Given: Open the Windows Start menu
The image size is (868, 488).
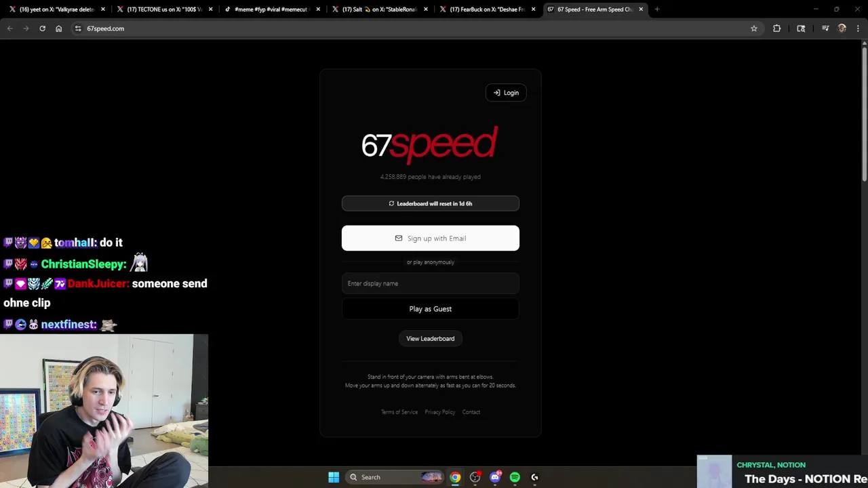Looking at the screenshot, I should point(334,477).
